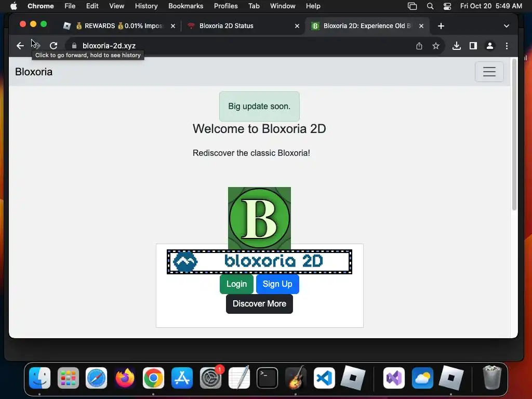
Task: Click Google Chrome in the Dock
Action: [153, 378]
